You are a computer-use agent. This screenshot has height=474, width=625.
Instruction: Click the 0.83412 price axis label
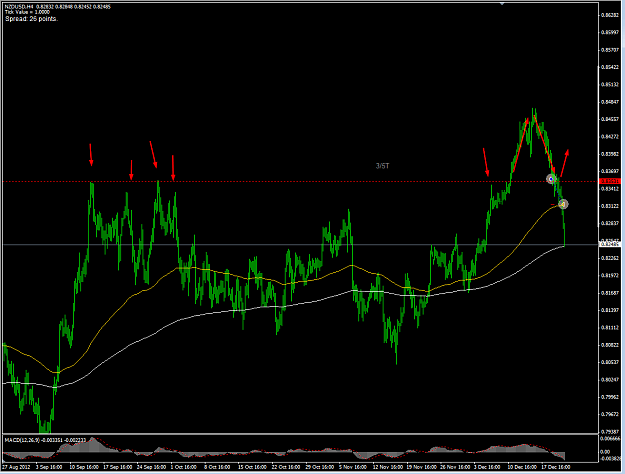pyautogui.click(x=610, y=189)
